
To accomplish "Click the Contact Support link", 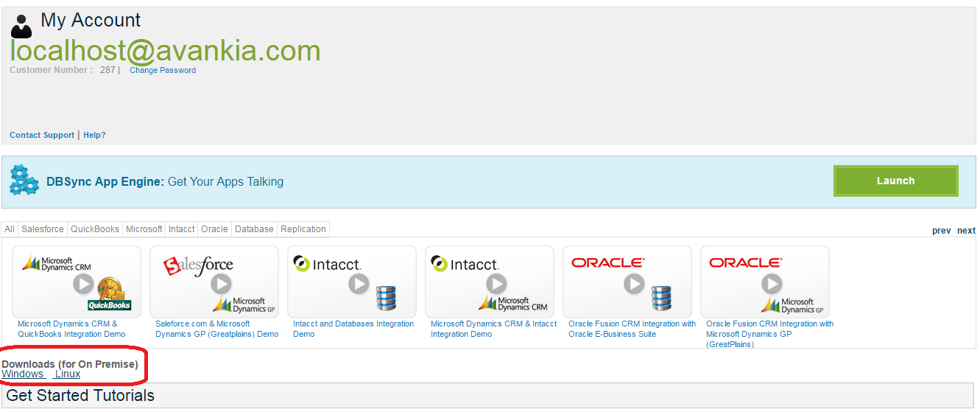I will 42,136.
